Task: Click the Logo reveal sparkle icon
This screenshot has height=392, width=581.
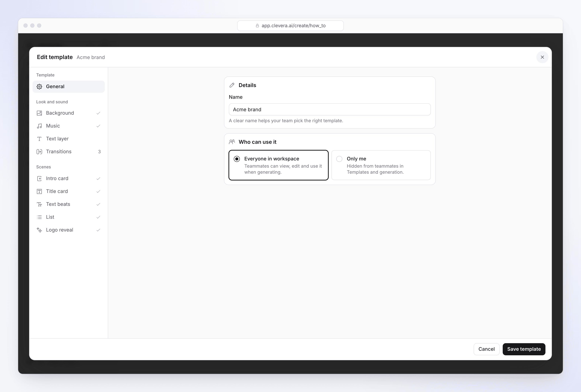Action: tap(39, 230)
